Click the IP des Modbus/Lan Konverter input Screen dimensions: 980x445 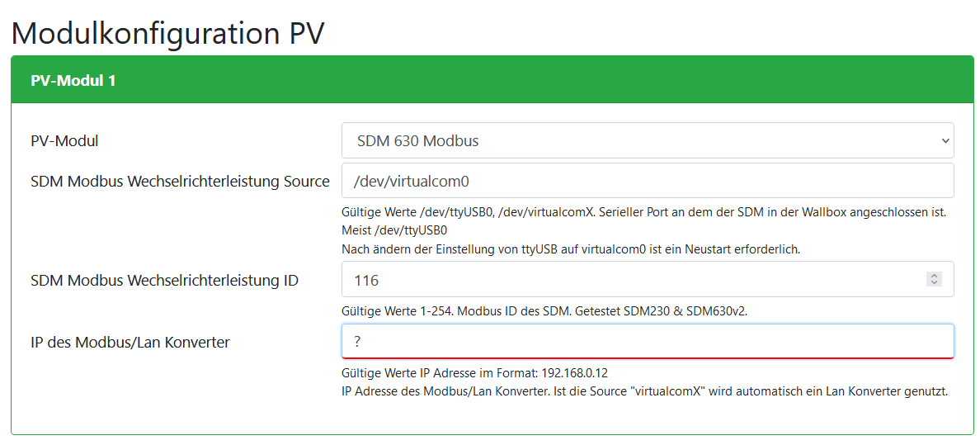pos(648,341)
